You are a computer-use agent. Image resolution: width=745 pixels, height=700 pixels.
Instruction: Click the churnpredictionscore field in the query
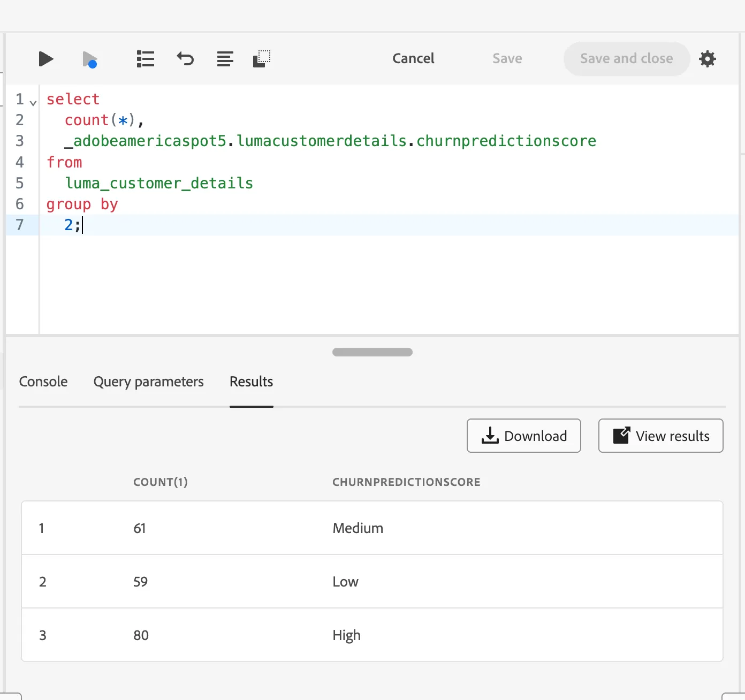pyautogui.click(x=506, y=141)
